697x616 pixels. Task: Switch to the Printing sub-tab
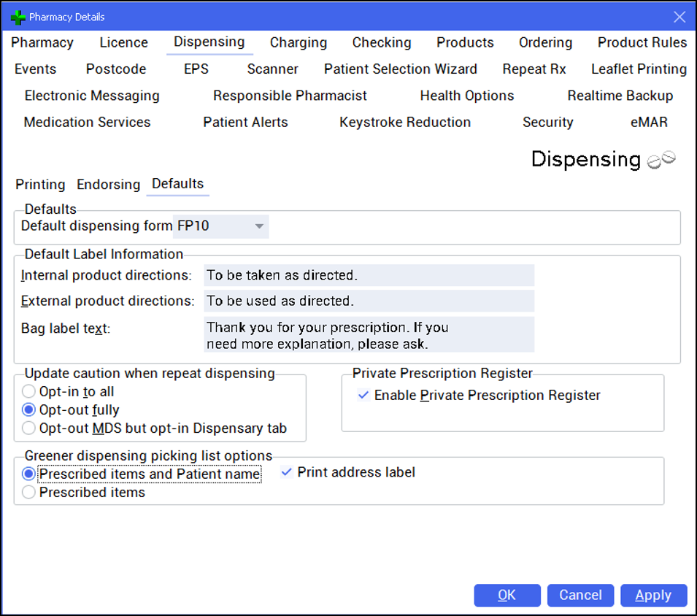40,185
